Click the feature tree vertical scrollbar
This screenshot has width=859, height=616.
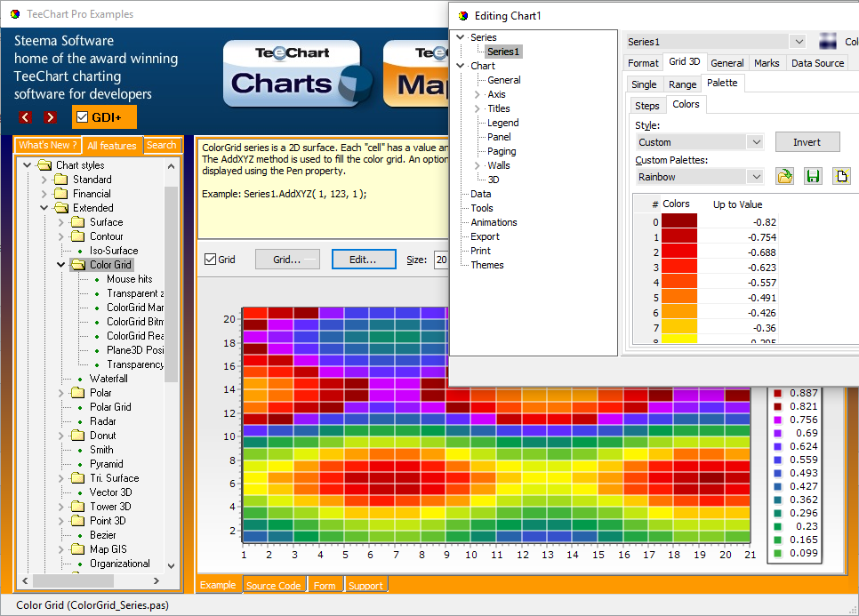(x=171, y=284)
